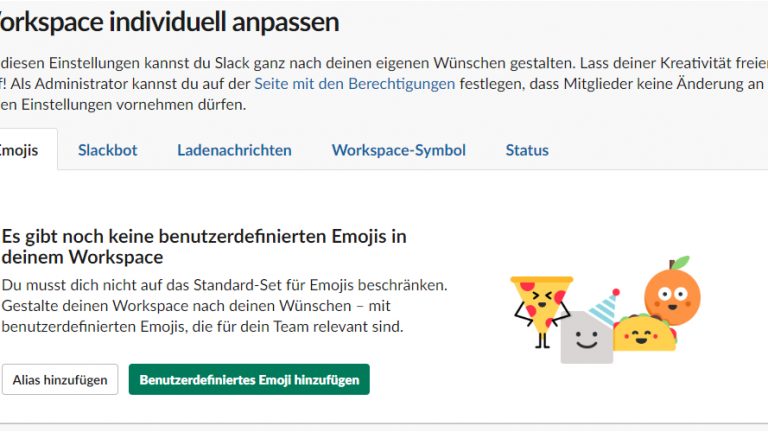This screenshot has width=768, height=432.
Task: Click 'Benutzerdefiniertes Emoji hinzufügen' green button
Action: (249, 380)
